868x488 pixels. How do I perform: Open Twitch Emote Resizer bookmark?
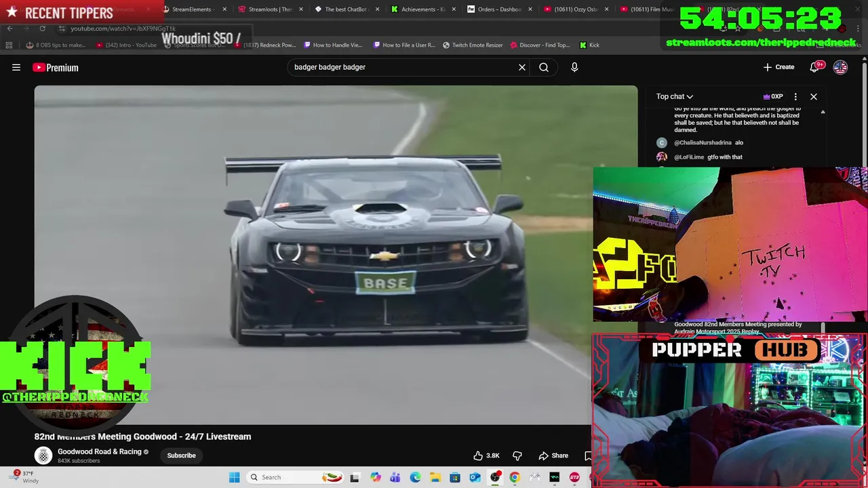(x=473, y=45)
